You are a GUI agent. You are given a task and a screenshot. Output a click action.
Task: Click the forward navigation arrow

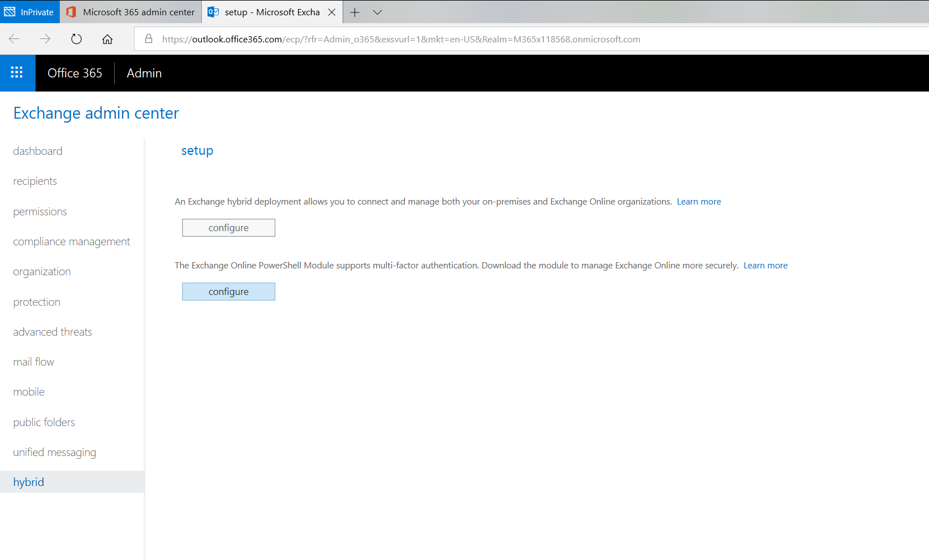point(45,39)
